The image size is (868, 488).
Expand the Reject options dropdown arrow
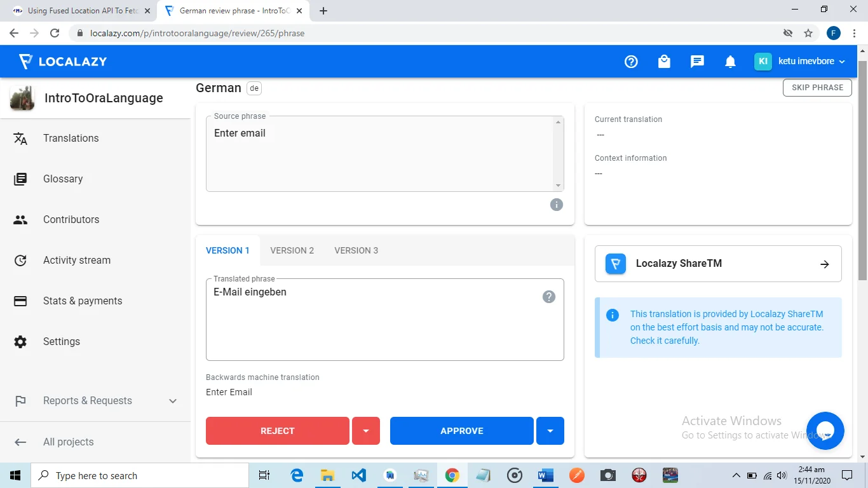[x=366, y=431]
